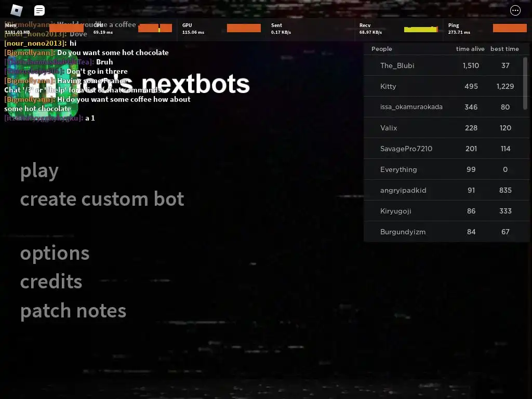The height and width of the screenshot is (399, 532).
Task: Select player Valix in leaderboard
Action: 446,128
